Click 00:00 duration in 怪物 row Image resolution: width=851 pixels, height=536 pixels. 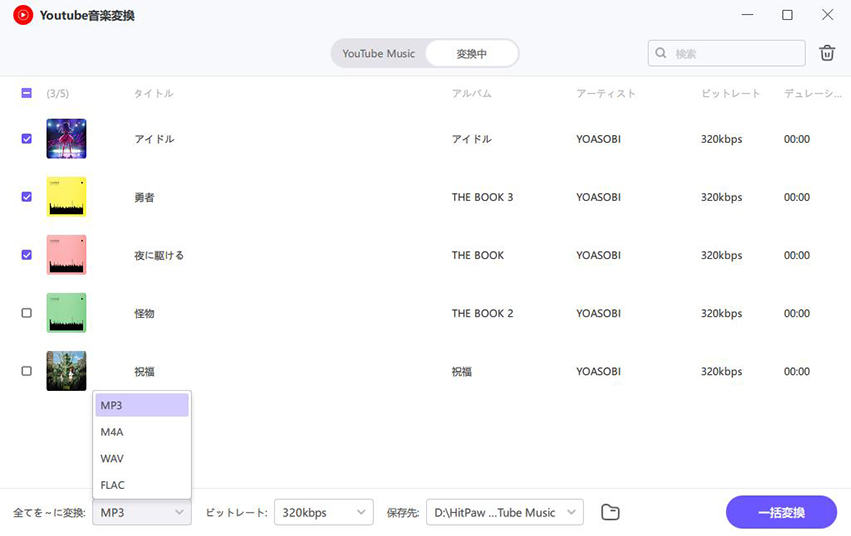coord(797,314)
